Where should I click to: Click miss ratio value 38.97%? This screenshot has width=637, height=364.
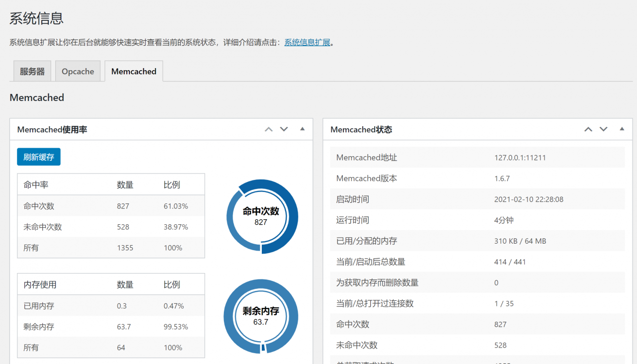pos(176,227)
